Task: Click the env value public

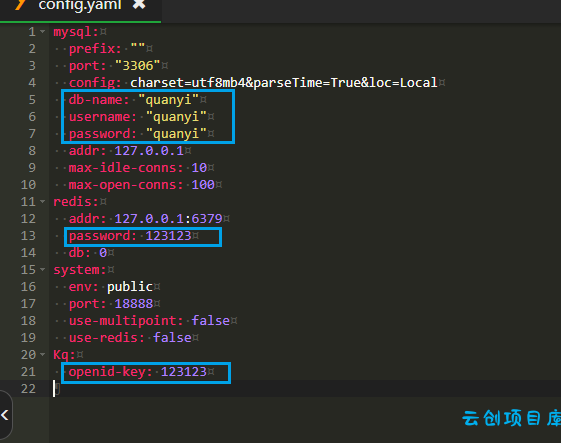Action: tap(130, 287)
